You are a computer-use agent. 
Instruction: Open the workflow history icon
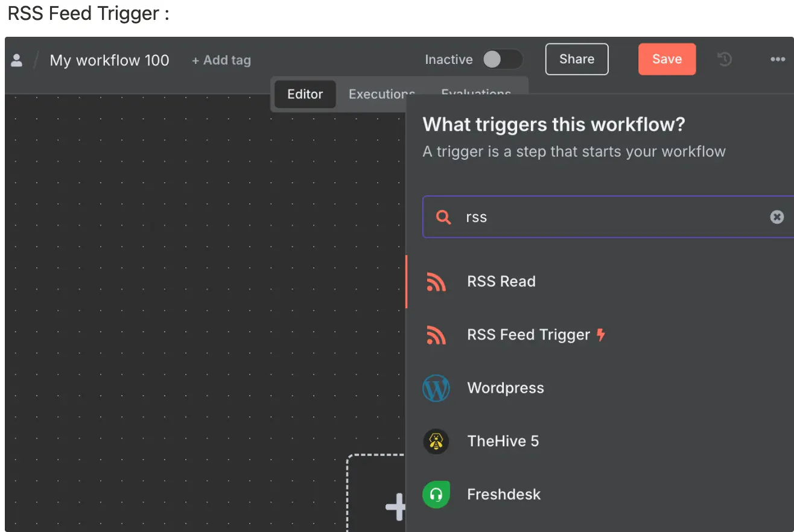pyautogui.click(x=725, y=59)
